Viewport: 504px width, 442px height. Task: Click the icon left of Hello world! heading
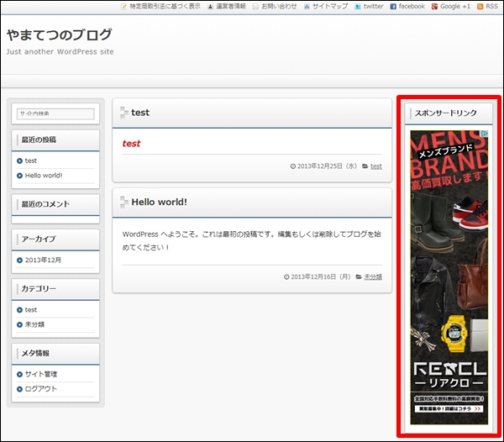click(x=123, y=203)
